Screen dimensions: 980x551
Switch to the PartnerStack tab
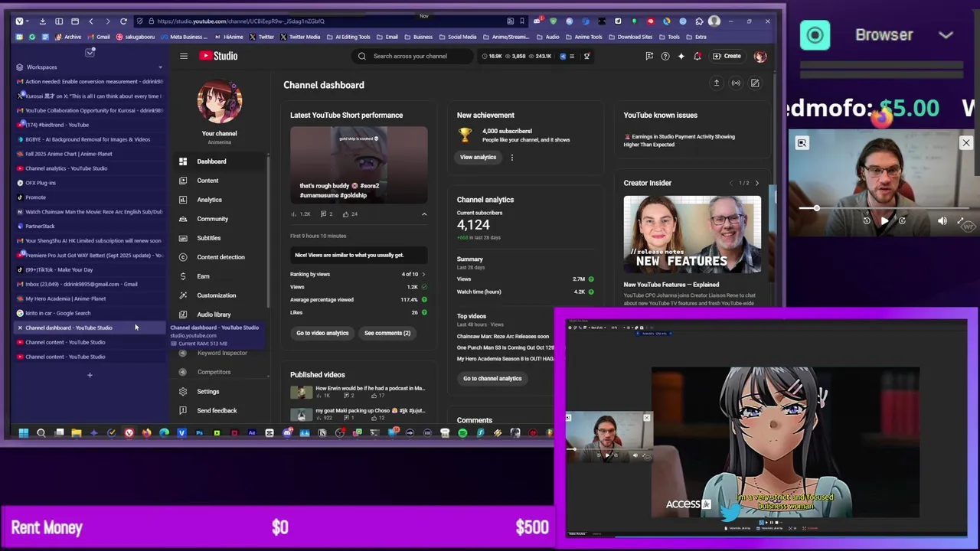90,227
